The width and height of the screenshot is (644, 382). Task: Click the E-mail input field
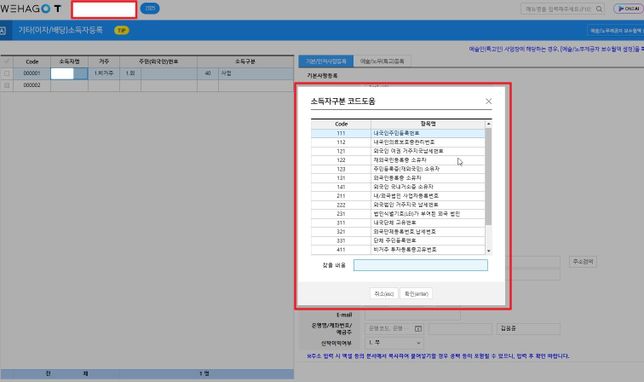point(412,315)
